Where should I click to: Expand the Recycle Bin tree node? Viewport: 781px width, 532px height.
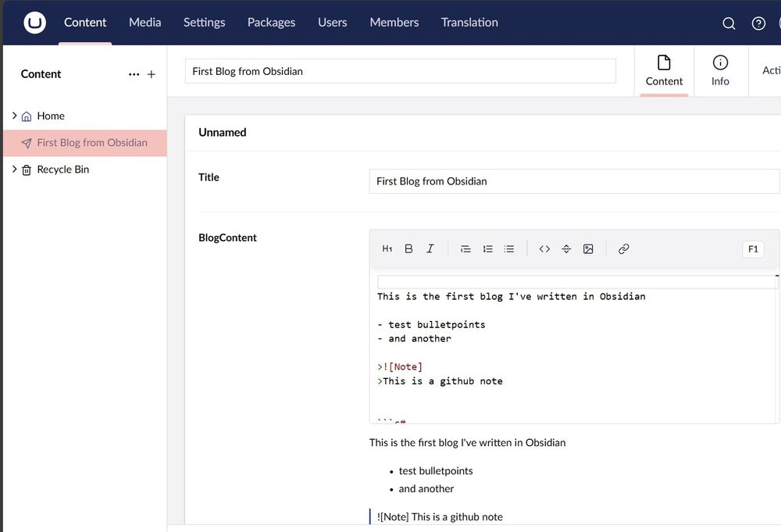coord(14,169)
